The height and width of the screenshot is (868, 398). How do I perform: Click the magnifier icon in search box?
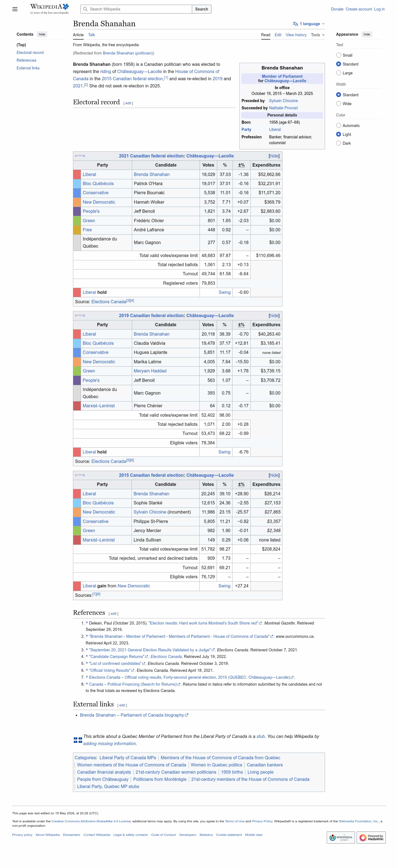[x=85, y=9]
